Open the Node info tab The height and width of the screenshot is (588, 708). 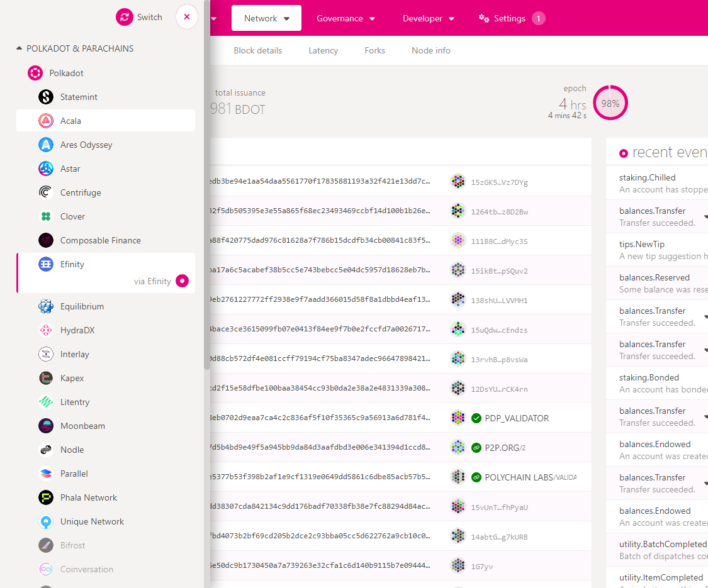coord(431,50)
